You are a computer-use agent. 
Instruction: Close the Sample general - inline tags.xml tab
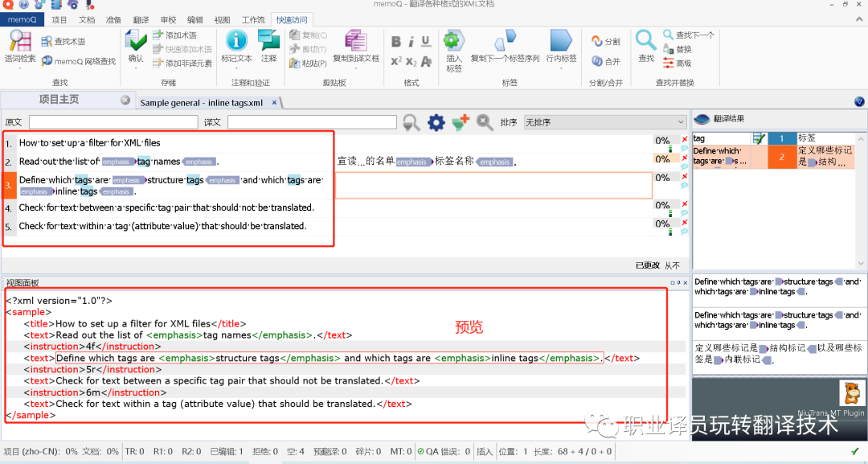[x=274, y=102]
